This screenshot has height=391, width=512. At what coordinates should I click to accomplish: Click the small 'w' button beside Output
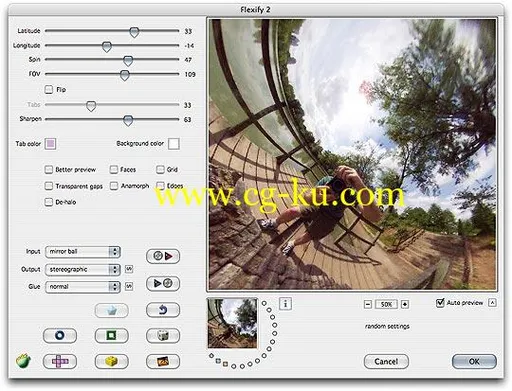[129, 269]
